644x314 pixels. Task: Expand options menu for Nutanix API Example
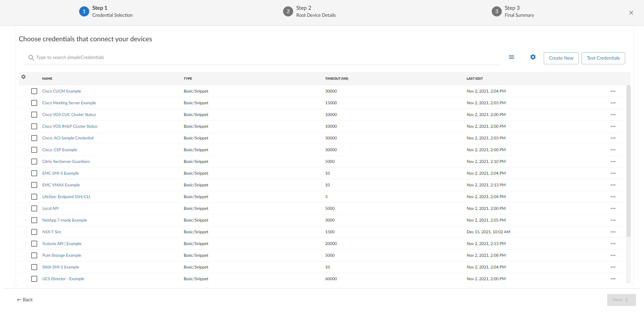click(x=613, y=244)
